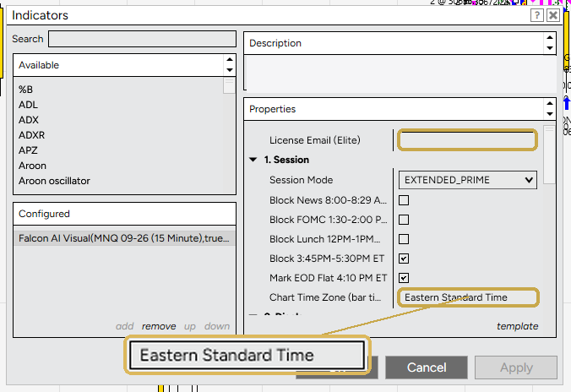Viewport: 571px width, 392px height.
Task: Click the indicator Search field
Action: (x=142, y=39)
